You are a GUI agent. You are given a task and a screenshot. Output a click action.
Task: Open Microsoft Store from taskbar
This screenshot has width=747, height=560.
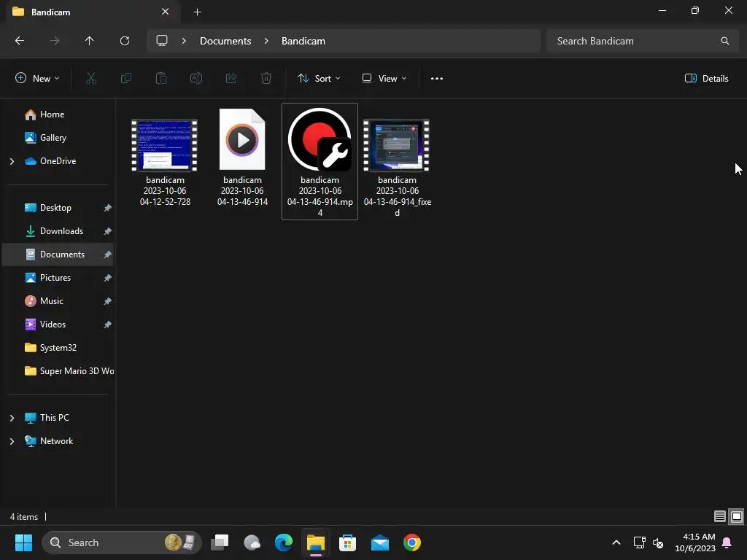pyautogui.click(x=348, y=542)
